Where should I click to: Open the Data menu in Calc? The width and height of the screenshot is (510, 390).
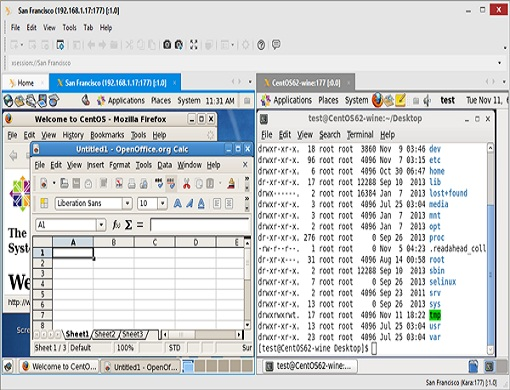[x=164, y=165]
